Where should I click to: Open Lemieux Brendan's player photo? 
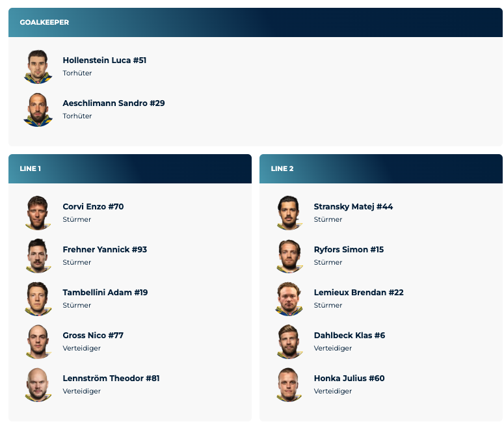click(x=289, y=299)
